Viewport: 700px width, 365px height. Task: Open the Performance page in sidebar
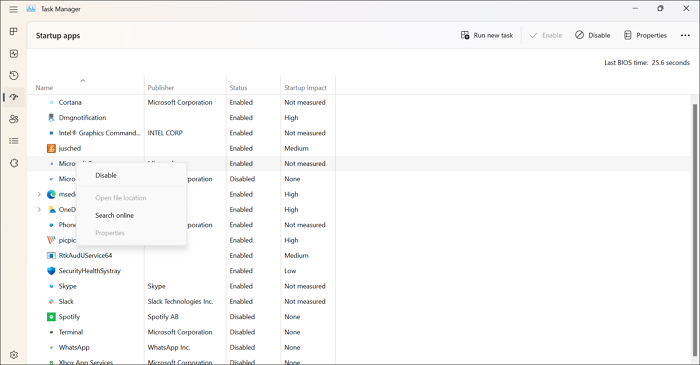14,54
